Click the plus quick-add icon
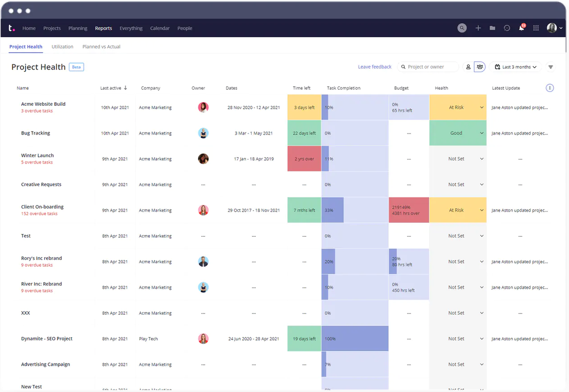 tap(478, 28)
